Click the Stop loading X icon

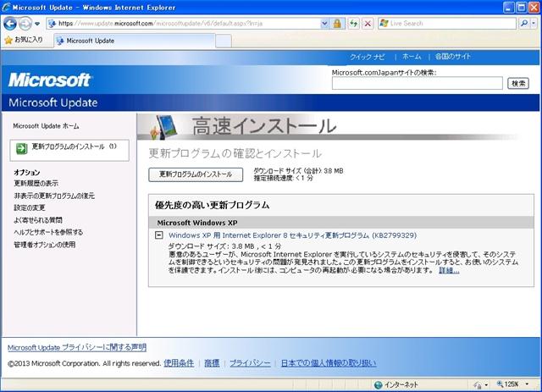pos(368,24)
